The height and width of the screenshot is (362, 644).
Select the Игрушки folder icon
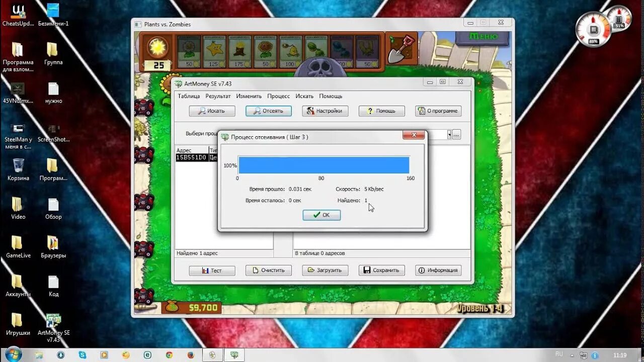point(18,324)
